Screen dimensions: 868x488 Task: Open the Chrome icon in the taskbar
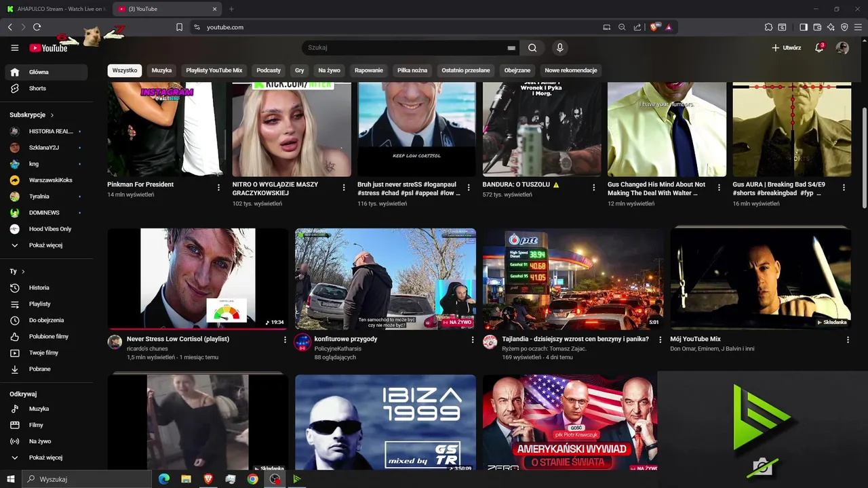252,479
